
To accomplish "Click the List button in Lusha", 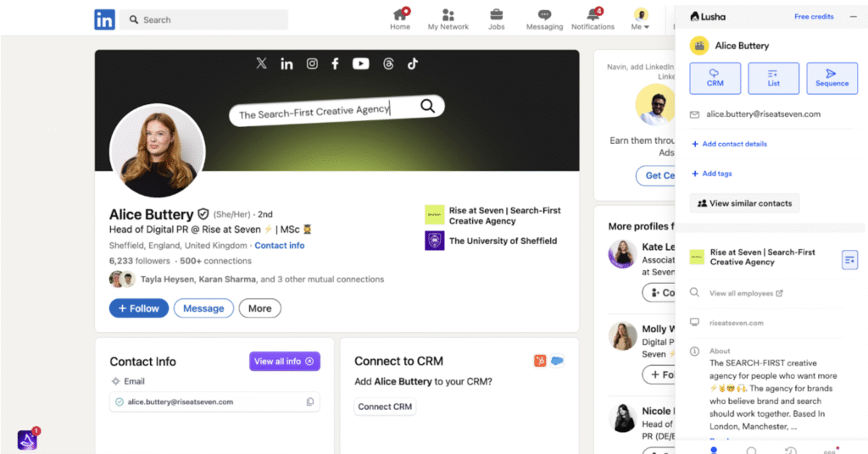I will tap(773, 78).
